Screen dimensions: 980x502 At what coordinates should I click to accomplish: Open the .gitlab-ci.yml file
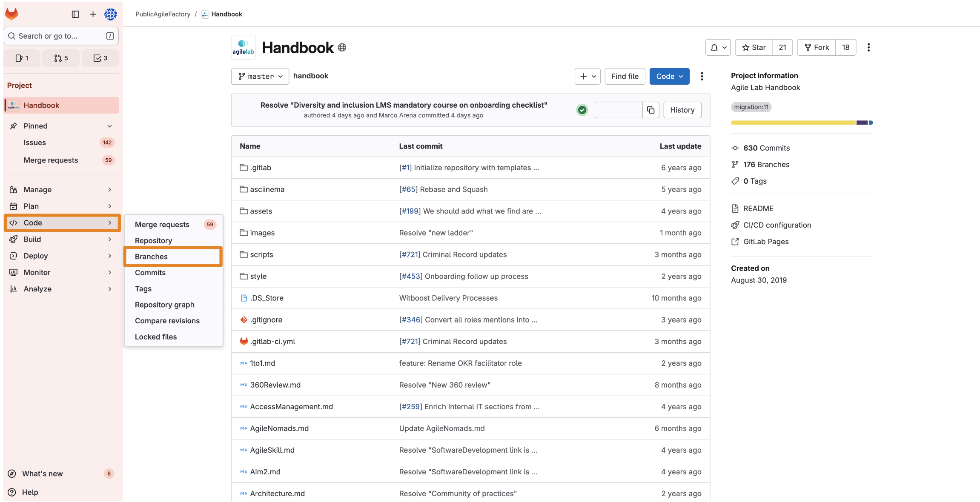point(272,342)
